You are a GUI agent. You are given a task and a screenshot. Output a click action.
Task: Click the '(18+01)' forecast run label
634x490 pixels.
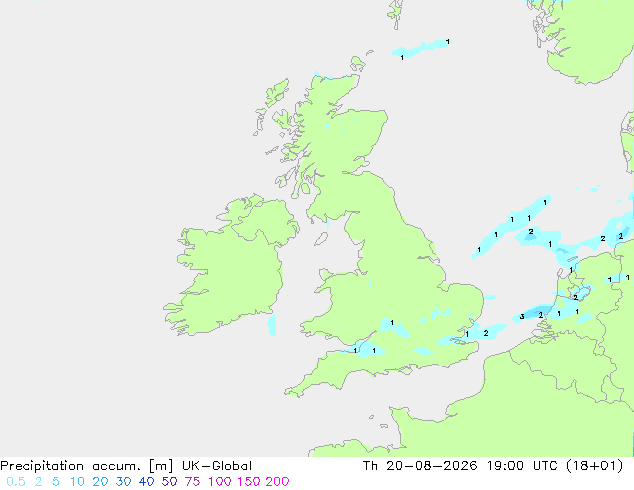click(594, 466)
